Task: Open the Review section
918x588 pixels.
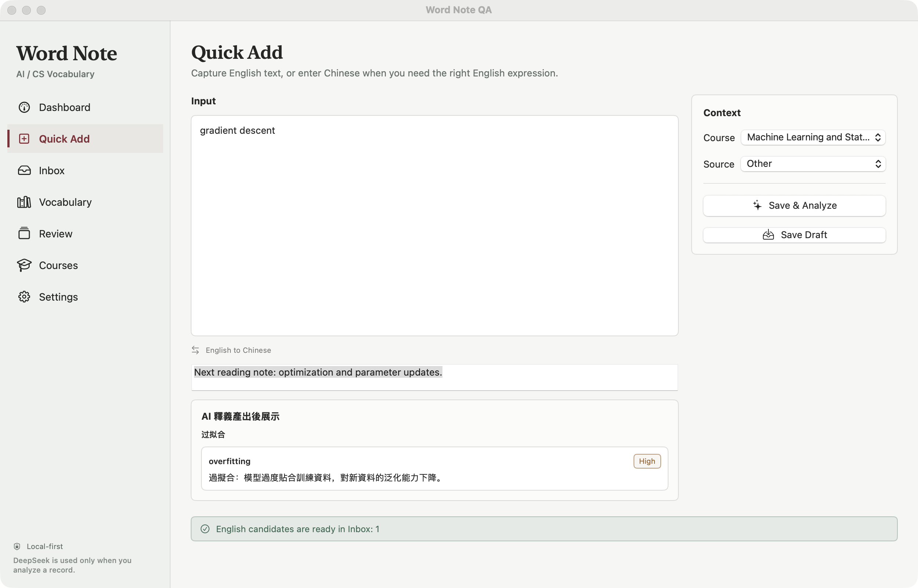Action: click(x=85, y=233)
